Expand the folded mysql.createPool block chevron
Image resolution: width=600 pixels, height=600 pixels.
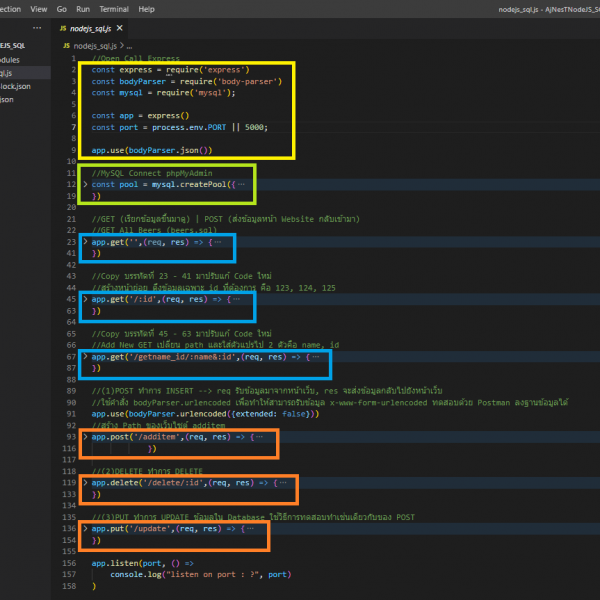pos(85,185)
